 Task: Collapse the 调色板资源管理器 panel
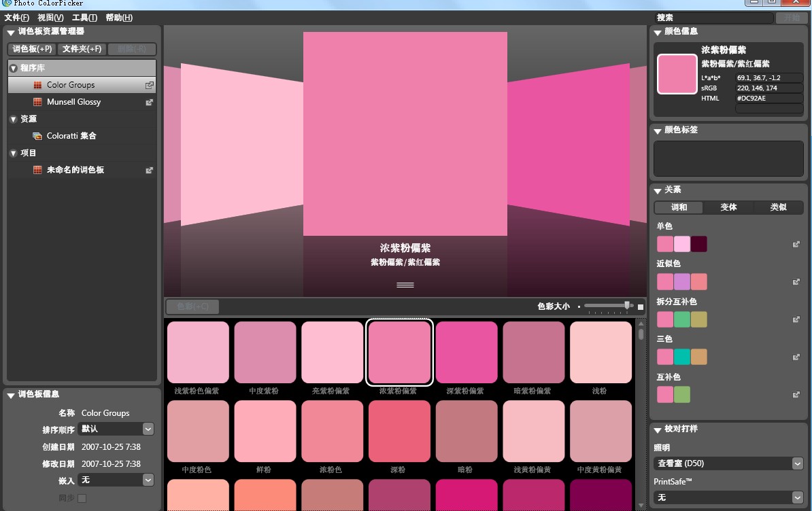pos(10,32)
